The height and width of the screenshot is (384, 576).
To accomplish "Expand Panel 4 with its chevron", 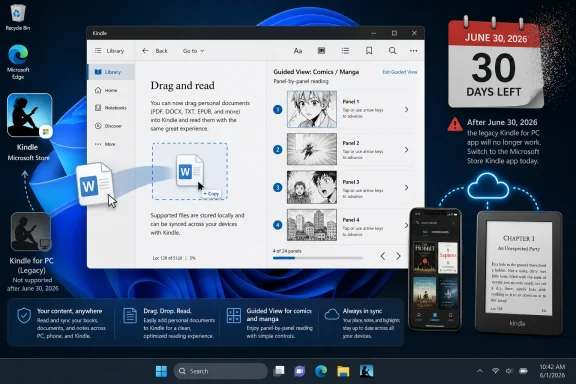I will tap(406, 225).
